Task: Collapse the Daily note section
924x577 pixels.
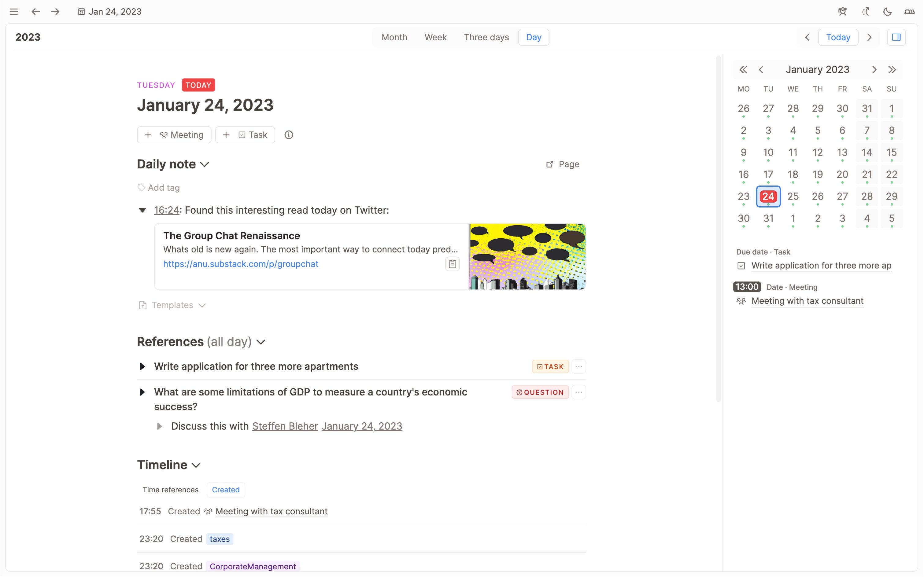Action: [205, 164]
